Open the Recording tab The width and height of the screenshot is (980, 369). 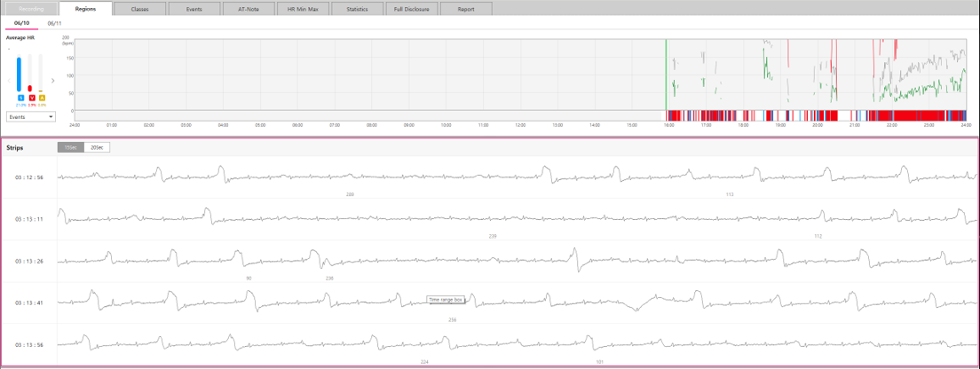(30, 10)
